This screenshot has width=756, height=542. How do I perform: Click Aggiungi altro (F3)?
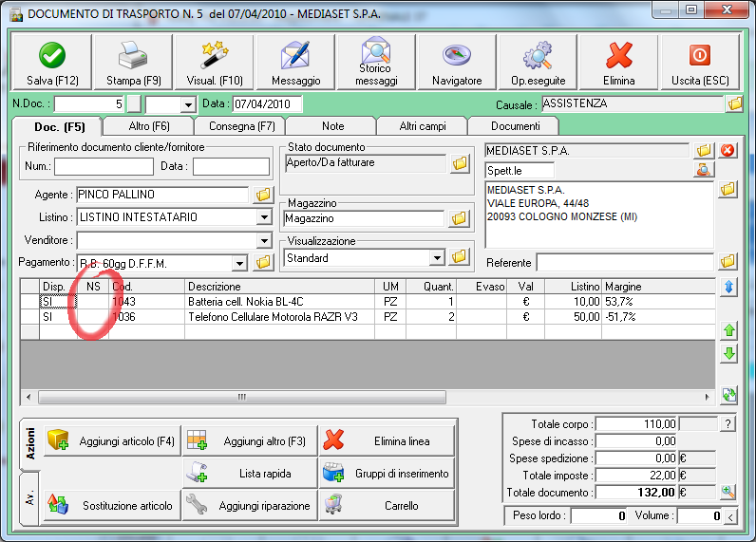click(x=250, y=440)
